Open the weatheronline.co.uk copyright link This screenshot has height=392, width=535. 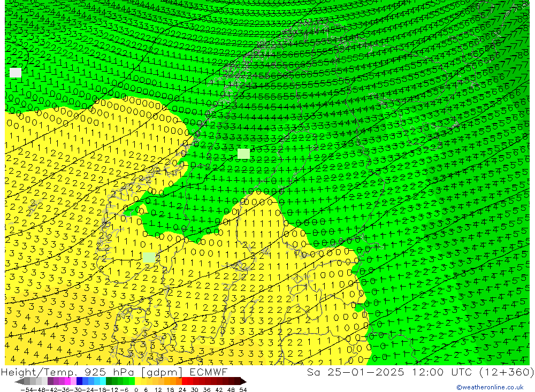(490, 387)
